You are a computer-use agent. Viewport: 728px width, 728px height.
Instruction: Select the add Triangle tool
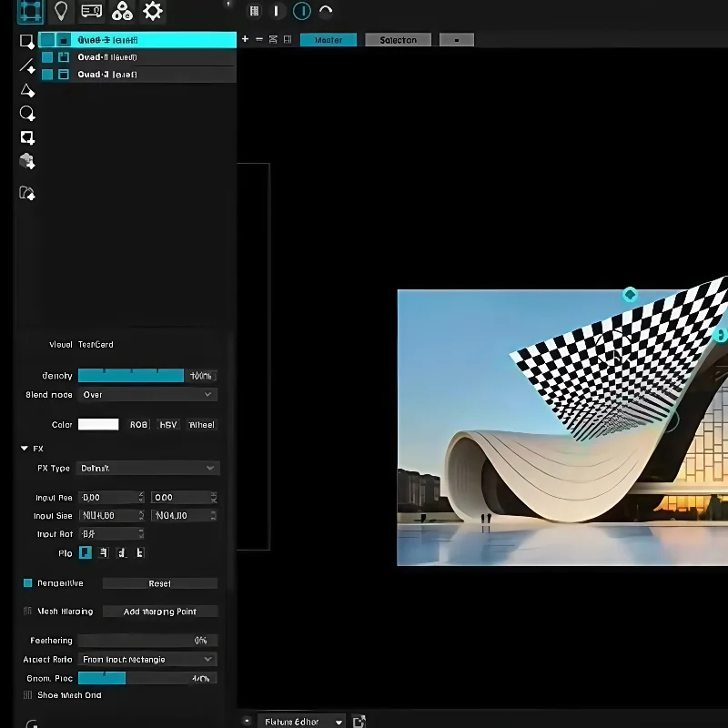coord(27,90)
